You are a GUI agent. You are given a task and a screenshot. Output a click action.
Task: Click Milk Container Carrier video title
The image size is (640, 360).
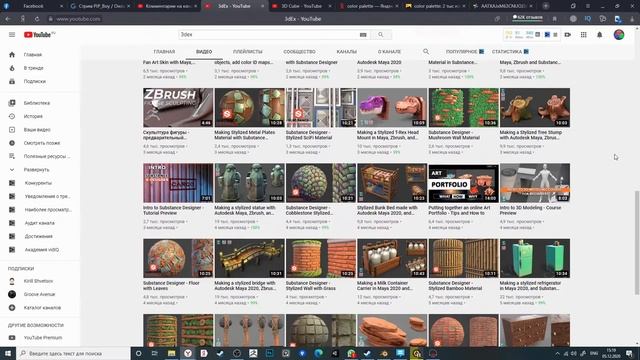[x=385, y=286]
